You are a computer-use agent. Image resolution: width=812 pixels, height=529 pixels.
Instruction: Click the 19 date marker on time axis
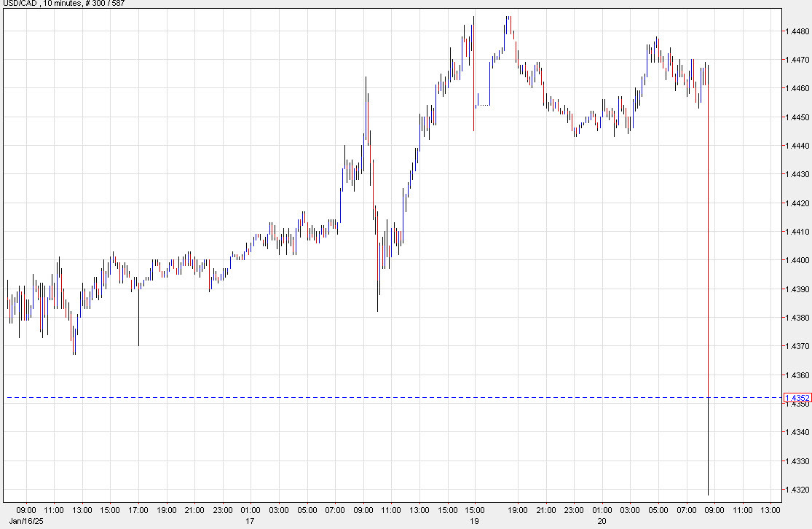[474, 522]
